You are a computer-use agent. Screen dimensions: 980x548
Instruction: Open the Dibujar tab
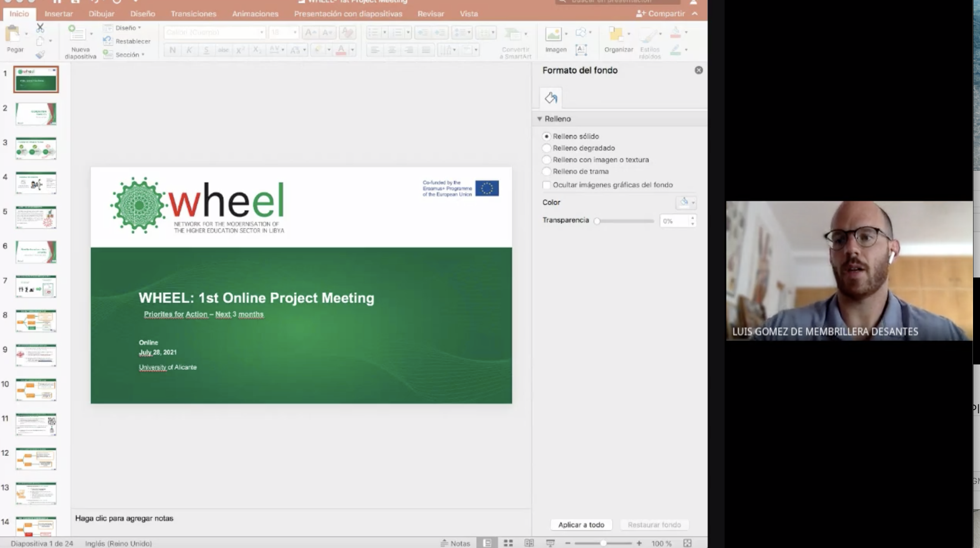pyautogui.click(x=101, y=14)
